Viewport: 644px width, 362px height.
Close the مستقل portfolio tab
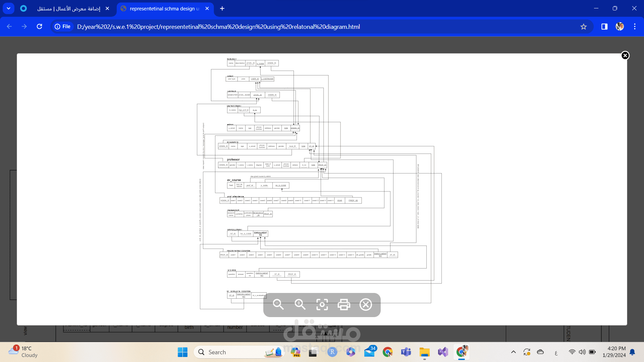coord(107,8)
